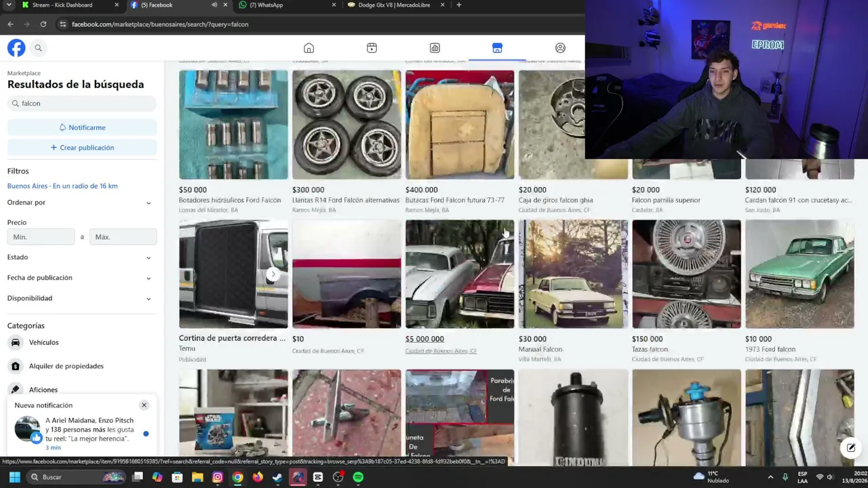868x488 pixels.
Task: Close the Stream - Kick Dashboard tab
Action: pyautogui.click(x=117, y=5)
